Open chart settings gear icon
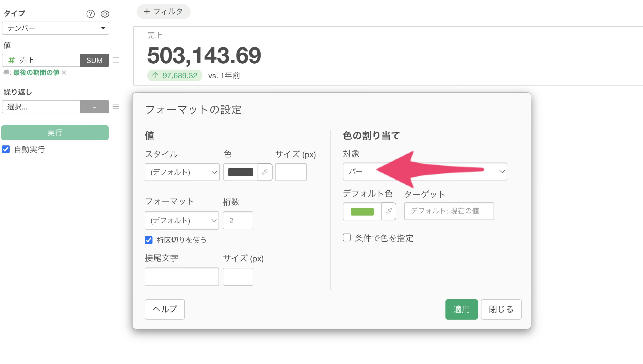Screen dimensions: 643x364 click(105, 14)
